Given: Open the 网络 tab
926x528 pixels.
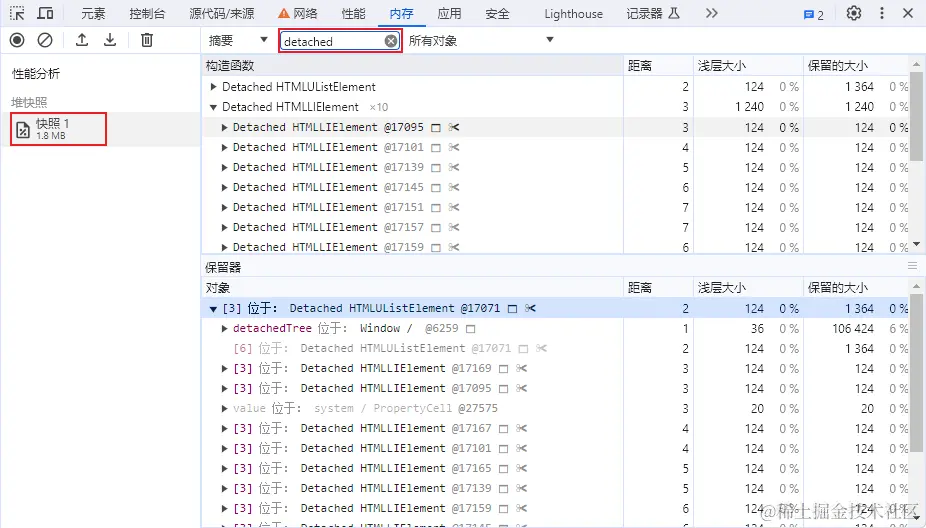Looking at the screenshot, I should [298, 14].
